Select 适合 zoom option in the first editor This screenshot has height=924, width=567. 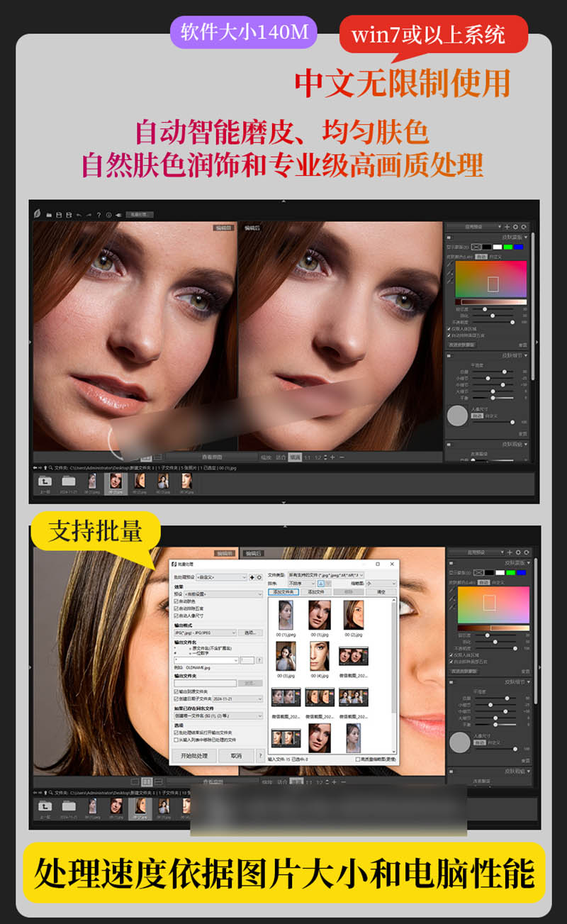point(281,456)
